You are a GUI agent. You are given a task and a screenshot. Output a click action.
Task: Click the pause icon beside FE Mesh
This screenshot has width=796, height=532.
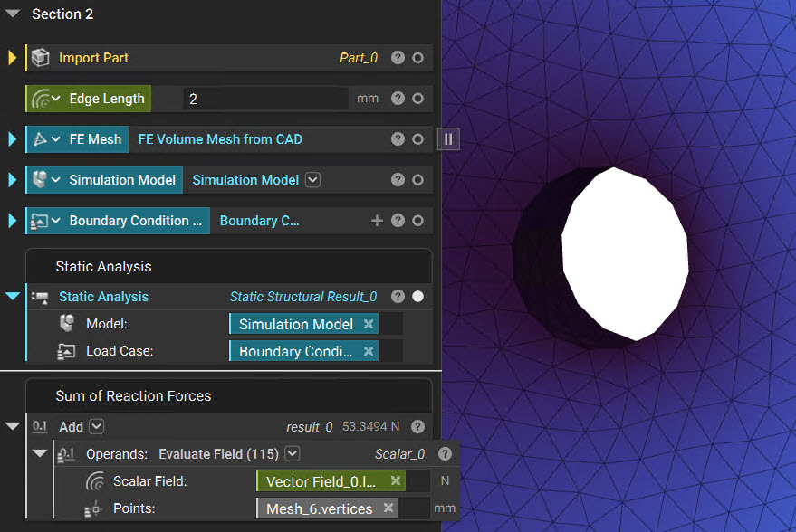tap(448, 139)
